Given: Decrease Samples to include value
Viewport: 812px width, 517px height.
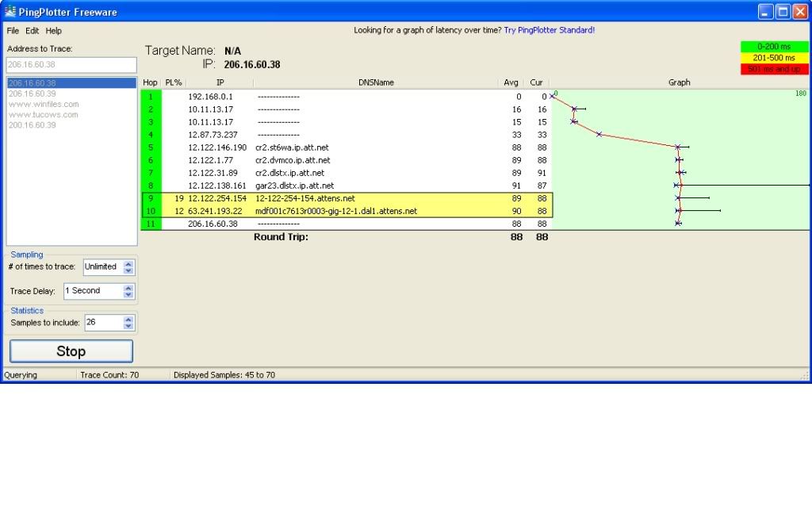Looking at the screenshot, I should tap(128, 327).
